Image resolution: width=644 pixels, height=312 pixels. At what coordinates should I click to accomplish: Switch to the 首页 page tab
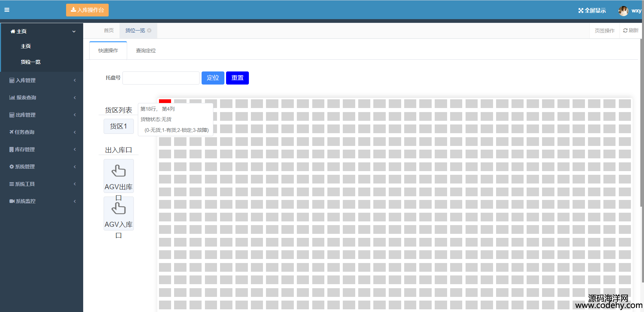tap(109, 31)
